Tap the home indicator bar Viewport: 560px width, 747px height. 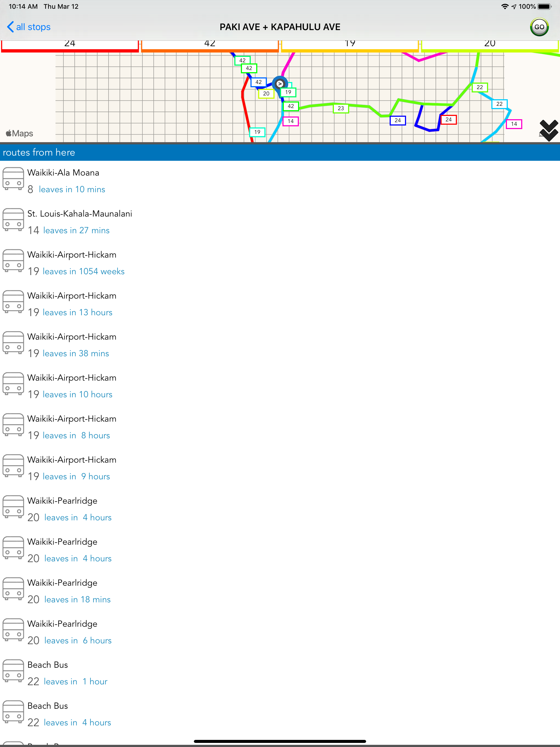280,741
